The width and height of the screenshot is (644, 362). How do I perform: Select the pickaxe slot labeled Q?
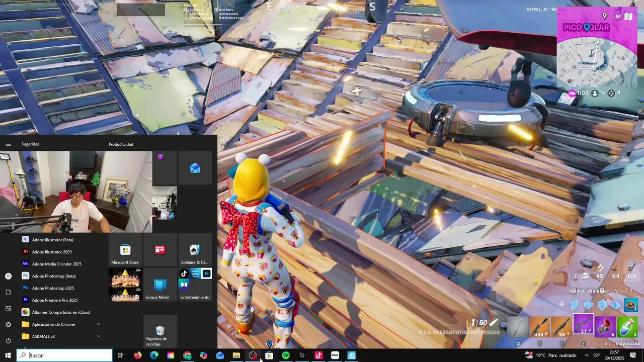point(518,328)
